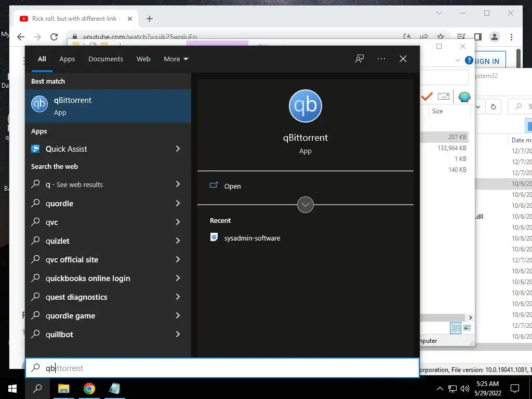Expand qvc suggestion arrow
Viewport: 532px width, 399px height.
pos(178,222)
